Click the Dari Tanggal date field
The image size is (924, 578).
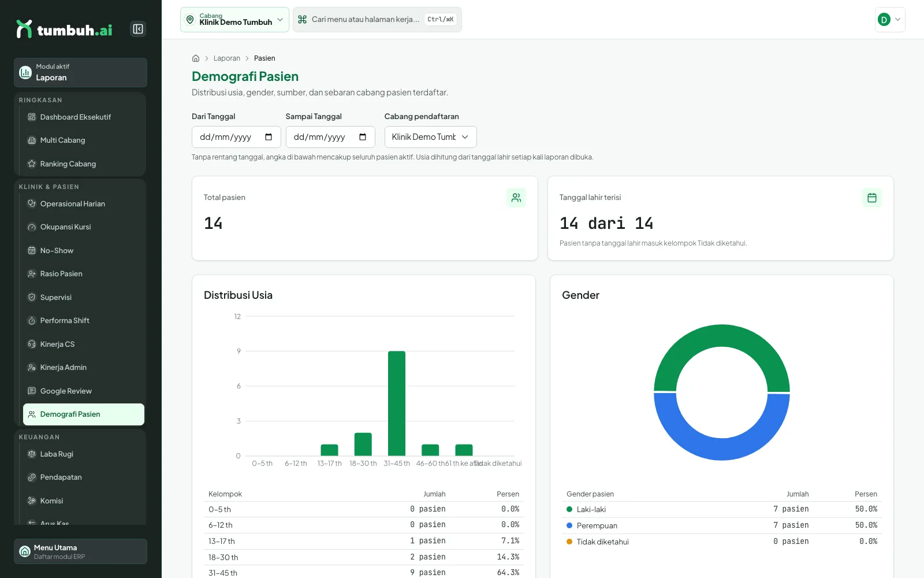[236, 137]
